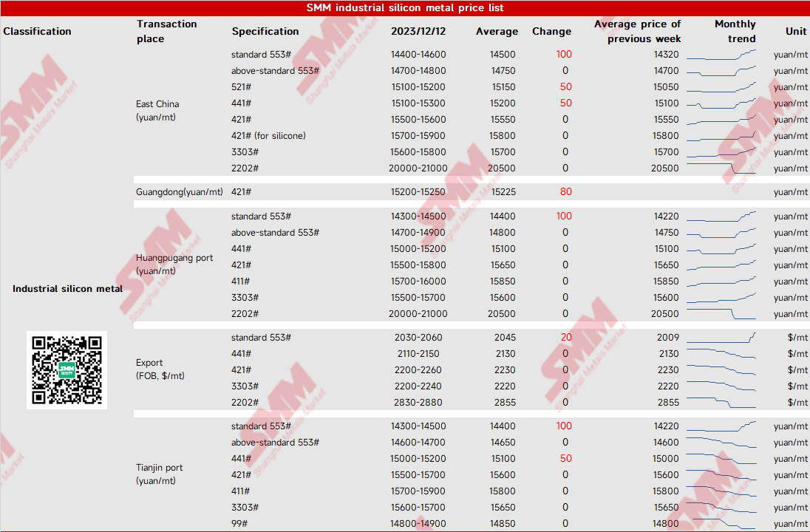
Task: Click the '2023/12/12' date column header
Action: click(418, 31)
